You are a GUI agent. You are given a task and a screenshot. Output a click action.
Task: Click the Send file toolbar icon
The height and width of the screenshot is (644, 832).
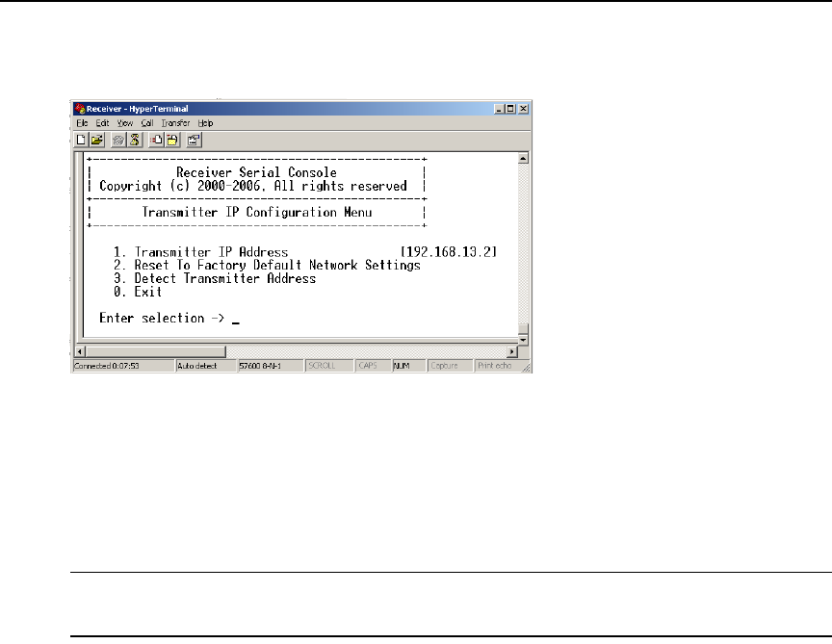pos(157,140)
